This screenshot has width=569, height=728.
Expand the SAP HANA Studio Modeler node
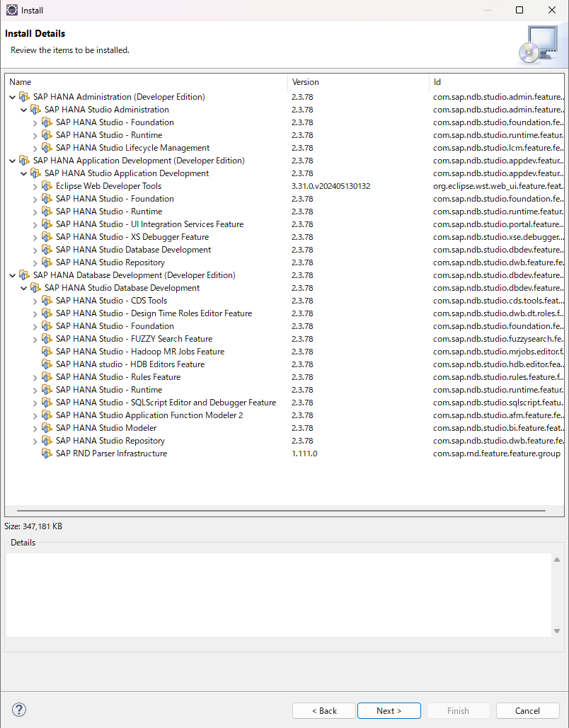tap(35, 428)
